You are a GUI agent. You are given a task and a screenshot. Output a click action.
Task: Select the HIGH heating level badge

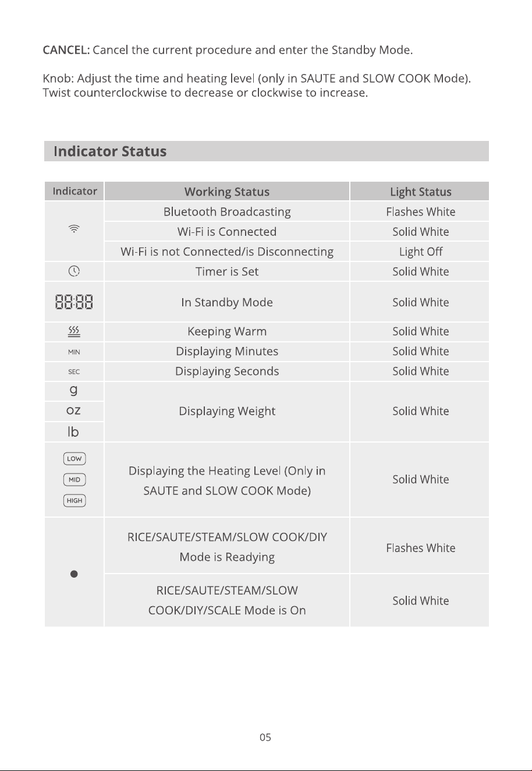[75, 501]
